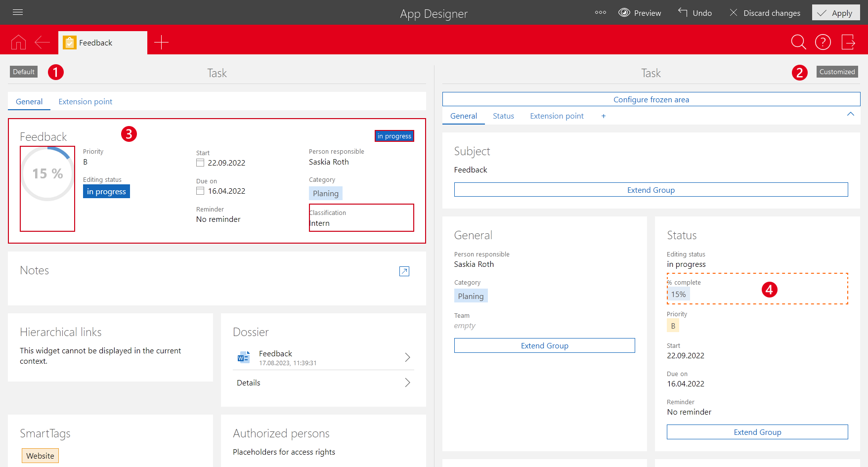Go to the home screen icon
This screenshot has width=868, height=467.
click(x=18, y=42)
